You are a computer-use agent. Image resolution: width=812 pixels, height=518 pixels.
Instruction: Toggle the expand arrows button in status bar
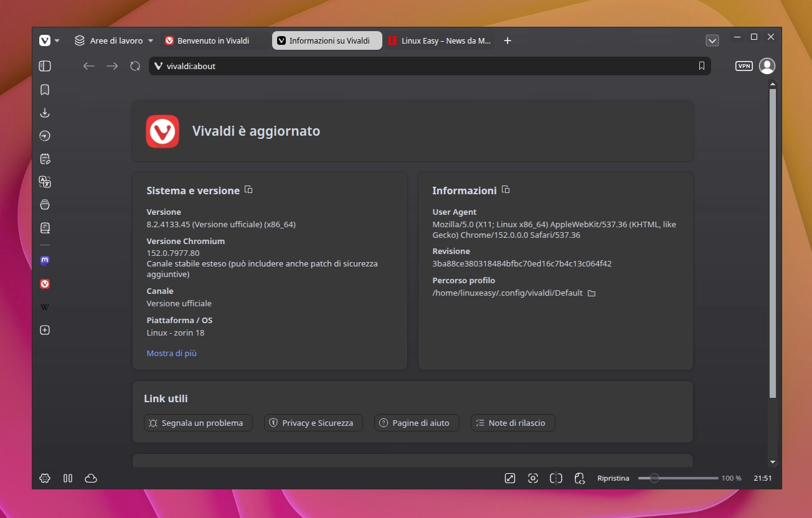510,478
